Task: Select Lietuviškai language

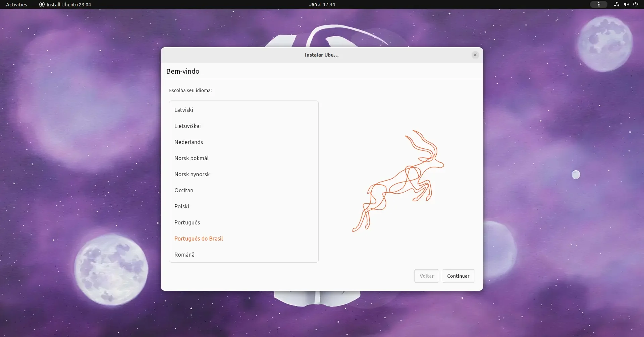Action: point(244,126)
